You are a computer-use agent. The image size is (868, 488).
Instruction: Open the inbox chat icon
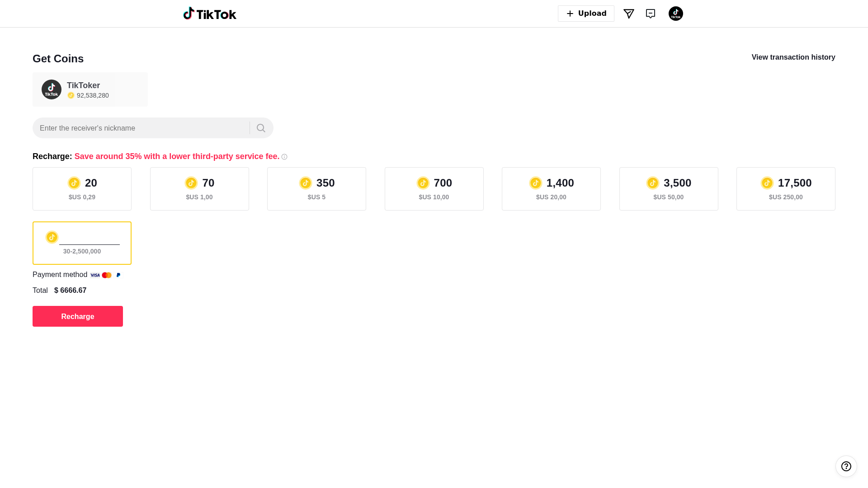point(651,14)
